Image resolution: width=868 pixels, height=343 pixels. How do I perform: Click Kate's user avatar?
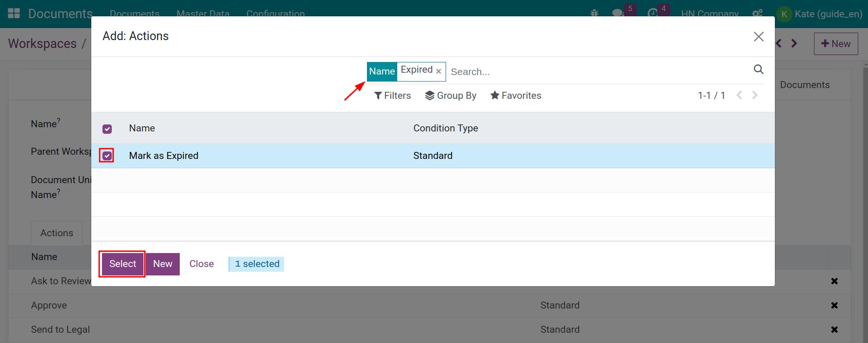point(784,14)
